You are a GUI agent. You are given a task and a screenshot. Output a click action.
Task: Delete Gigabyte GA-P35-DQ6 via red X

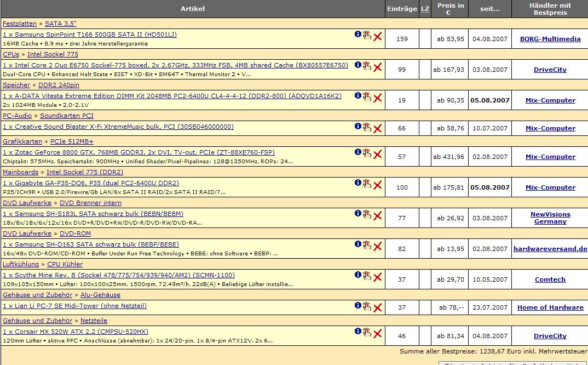tap(378, 185)
